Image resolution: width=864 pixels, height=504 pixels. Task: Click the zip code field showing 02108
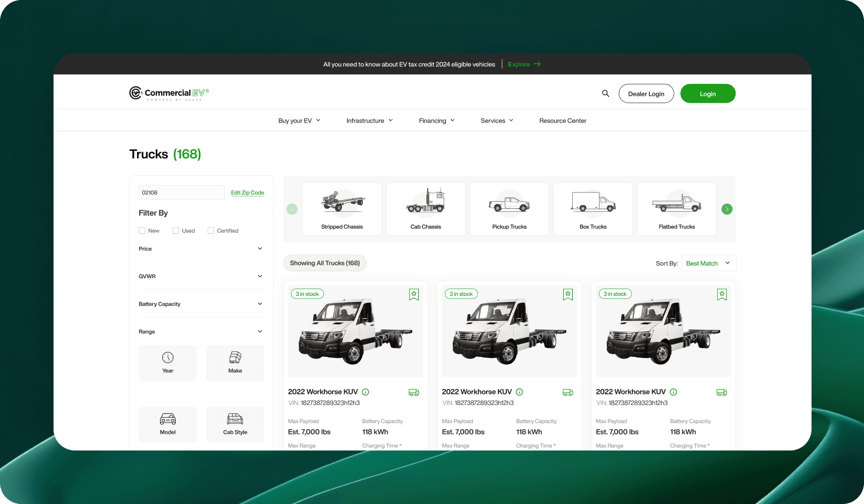click(181, 193)
